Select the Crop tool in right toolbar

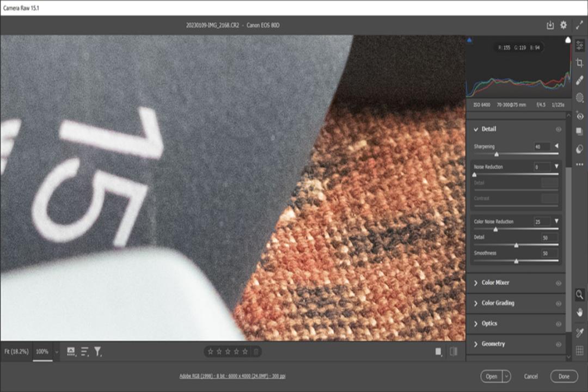pyautogui.click(x=580, y=63)
